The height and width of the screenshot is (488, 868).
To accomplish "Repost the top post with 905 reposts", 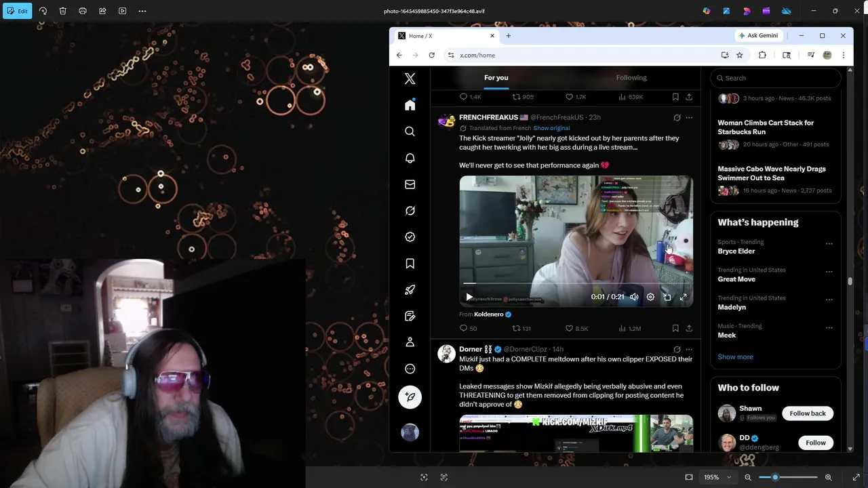I will tap(522, 97).
